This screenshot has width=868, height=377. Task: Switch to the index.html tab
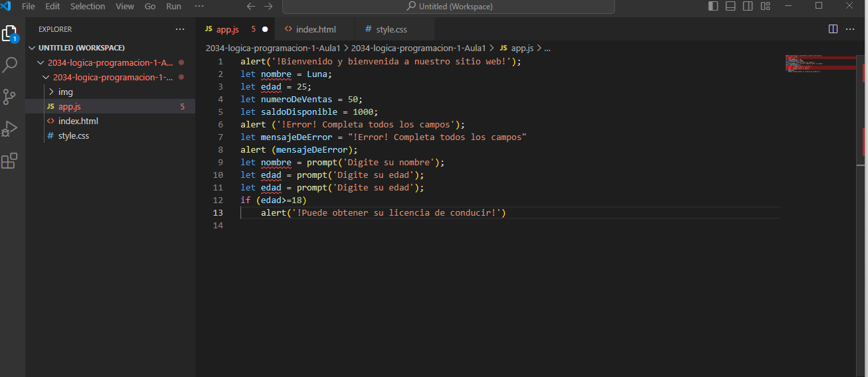coord(315,29)
